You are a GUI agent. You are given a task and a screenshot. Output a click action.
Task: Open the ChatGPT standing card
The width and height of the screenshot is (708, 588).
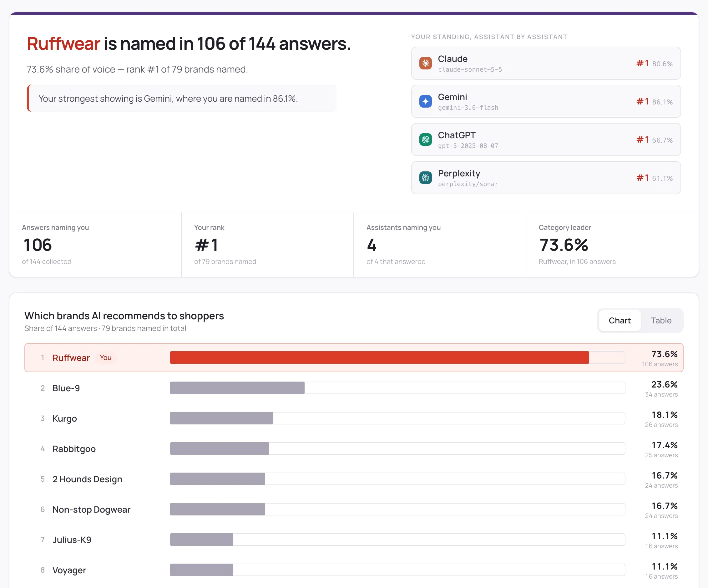click(x=546, y=139)
